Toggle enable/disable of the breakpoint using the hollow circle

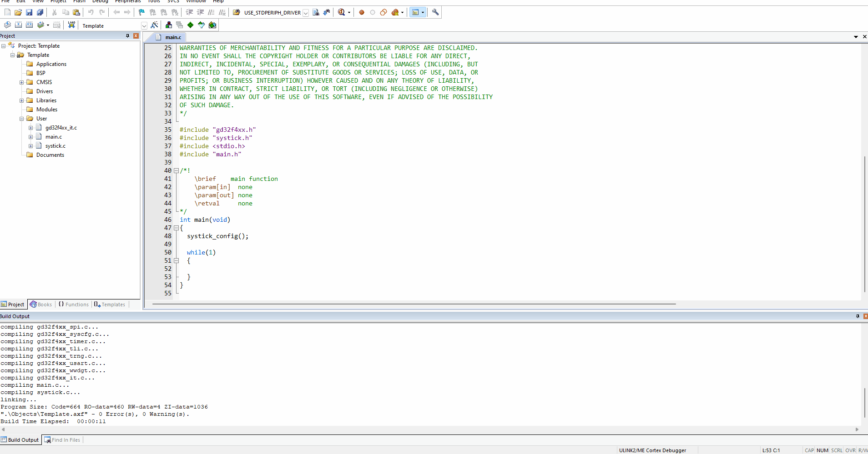click(373, 12)
